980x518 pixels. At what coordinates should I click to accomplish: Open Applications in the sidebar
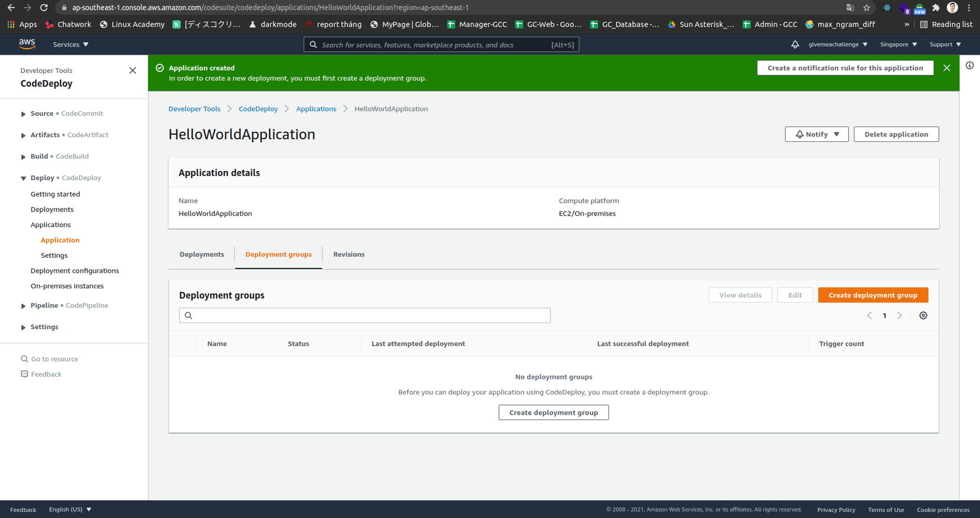pyautogui.click(x=50, y=225)
